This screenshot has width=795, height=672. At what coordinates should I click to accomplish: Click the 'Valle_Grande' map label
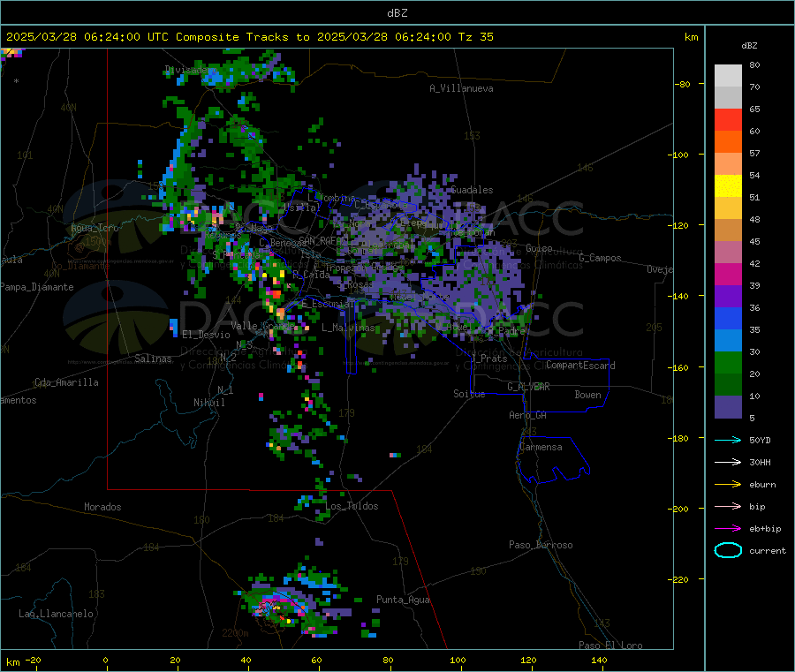263,326
